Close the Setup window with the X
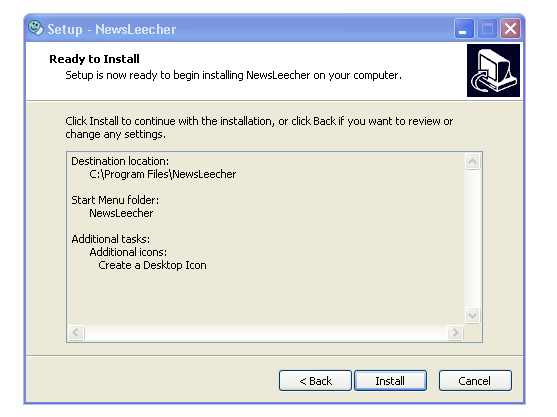Screen dimensions: 557x417 (x=510, y=28)
